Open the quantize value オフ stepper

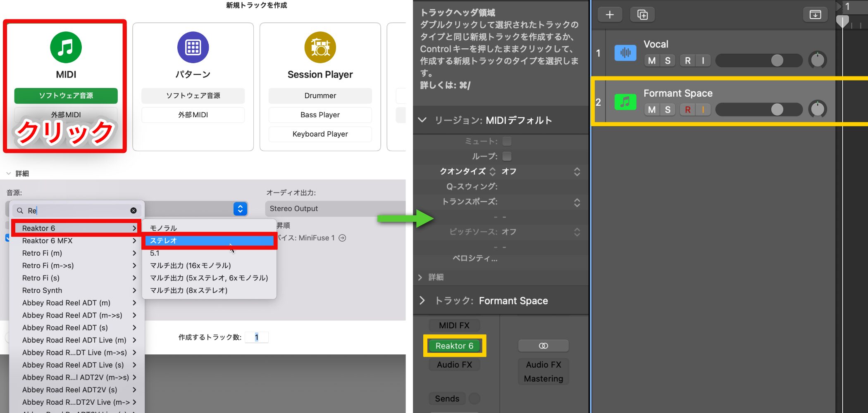[577, 171]
